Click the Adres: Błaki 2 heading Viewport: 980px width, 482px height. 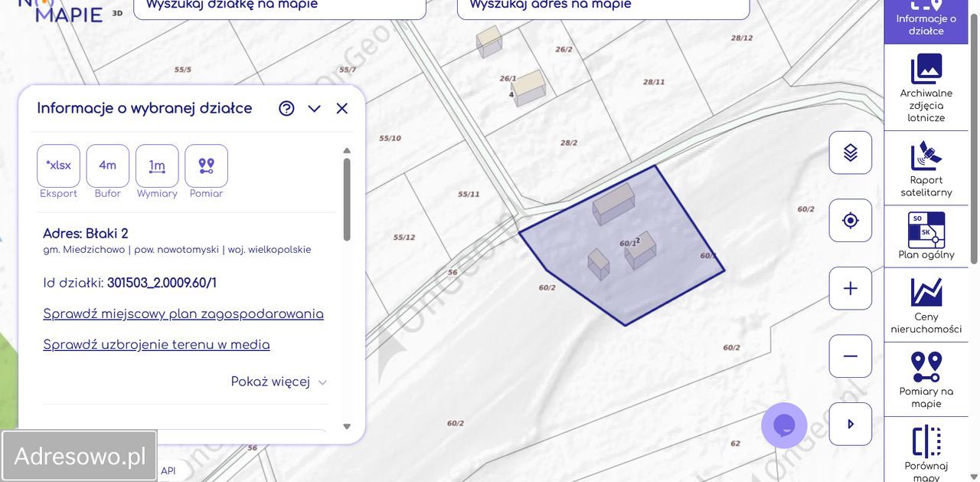(86, 234)
